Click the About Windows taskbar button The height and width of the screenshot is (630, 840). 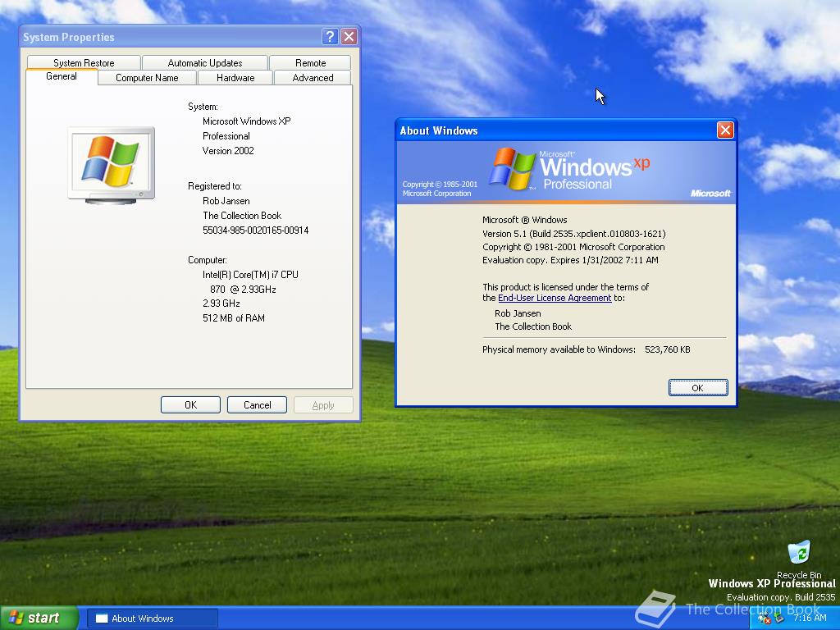pyautogui.click(x=153, y=619)
